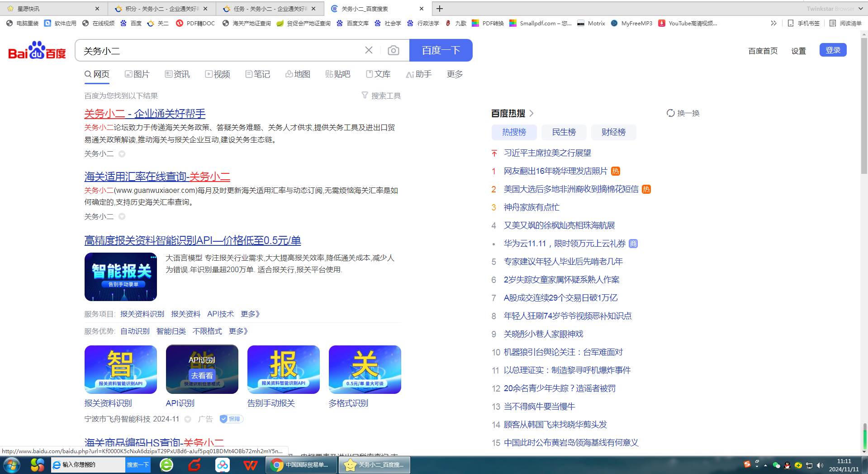Screen dimensions: 868x474
Task: Launch the 360 browser taskbar icon
Action: click(x=166, y=465)
